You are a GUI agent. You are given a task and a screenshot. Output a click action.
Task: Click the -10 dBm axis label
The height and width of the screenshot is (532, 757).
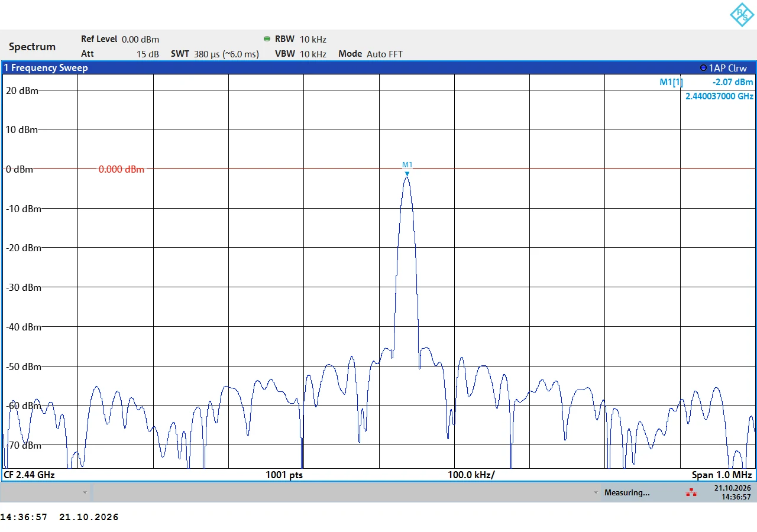coord(23,209)
